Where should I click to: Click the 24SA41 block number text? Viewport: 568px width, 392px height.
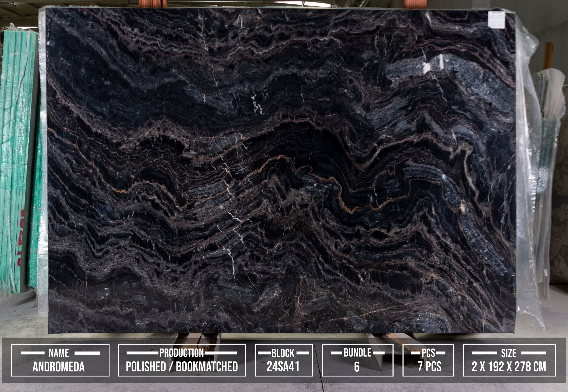click(283, 366)
